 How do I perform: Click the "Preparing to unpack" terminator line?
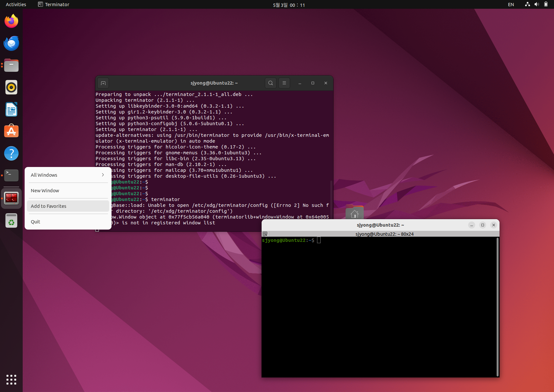point(174,94)
